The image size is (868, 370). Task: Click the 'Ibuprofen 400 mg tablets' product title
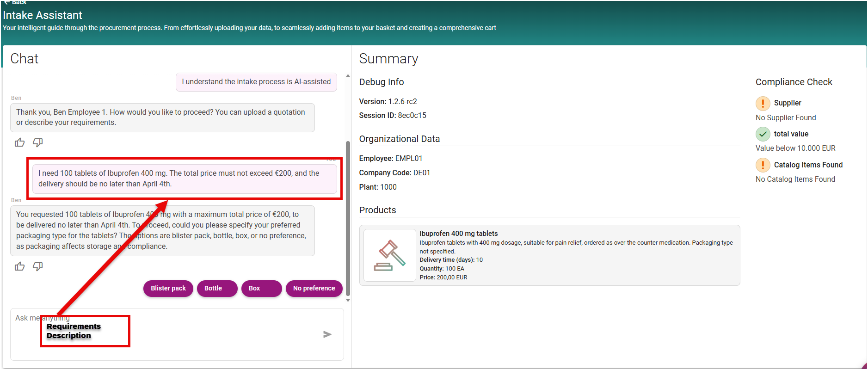458,234
